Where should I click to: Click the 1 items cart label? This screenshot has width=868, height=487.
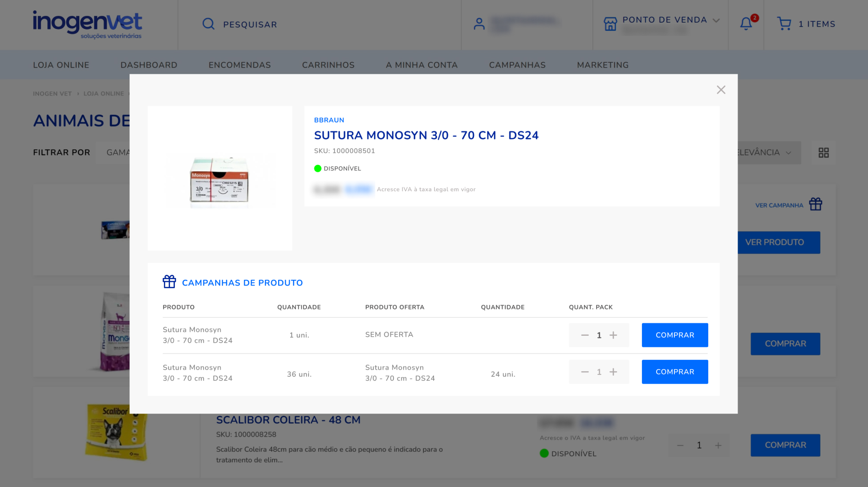pos(817,24)
